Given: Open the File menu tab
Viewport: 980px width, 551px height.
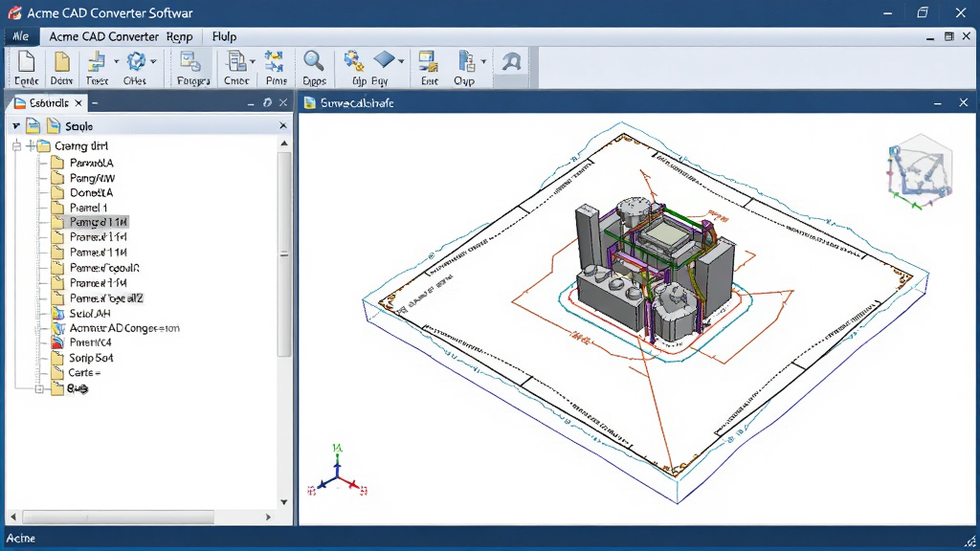Looking at the screenshot, I should pos(21,37).
